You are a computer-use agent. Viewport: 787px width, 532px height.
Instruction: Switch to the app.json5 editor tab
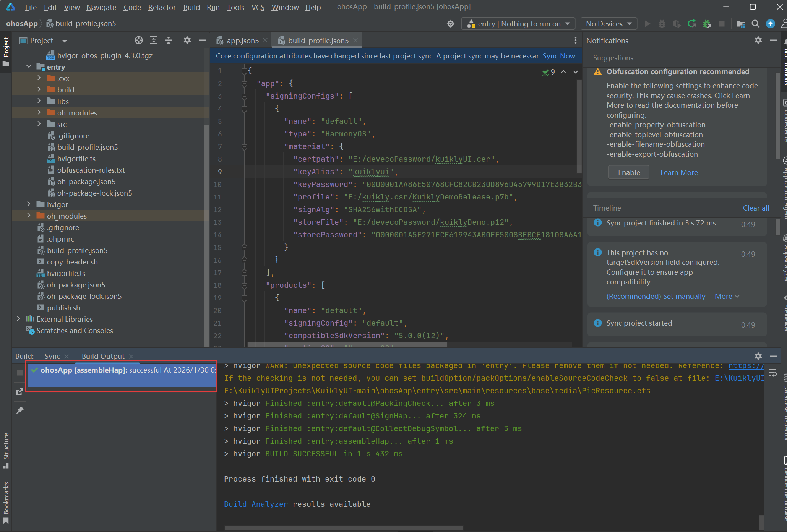242,41
